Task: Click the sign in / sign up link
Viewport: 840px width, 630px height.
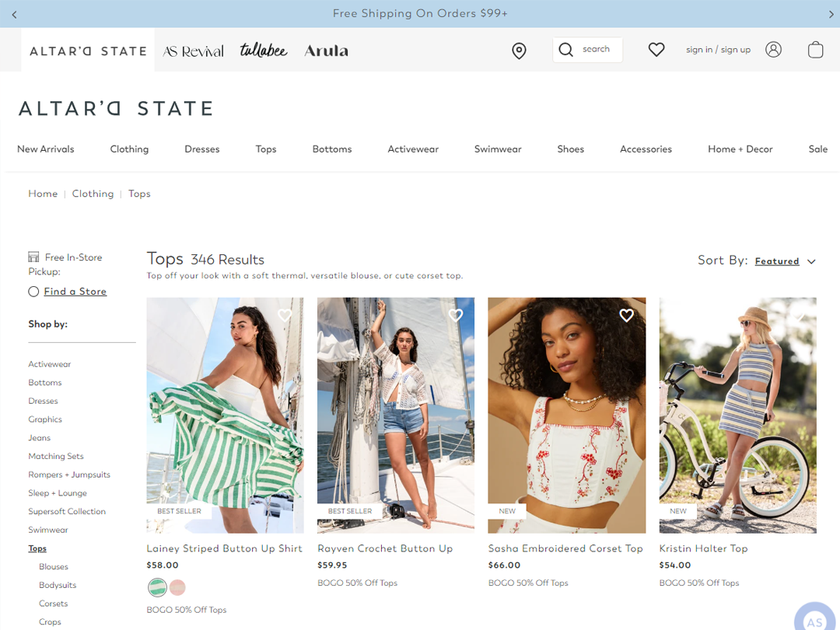Action: (x=718, y=50)
